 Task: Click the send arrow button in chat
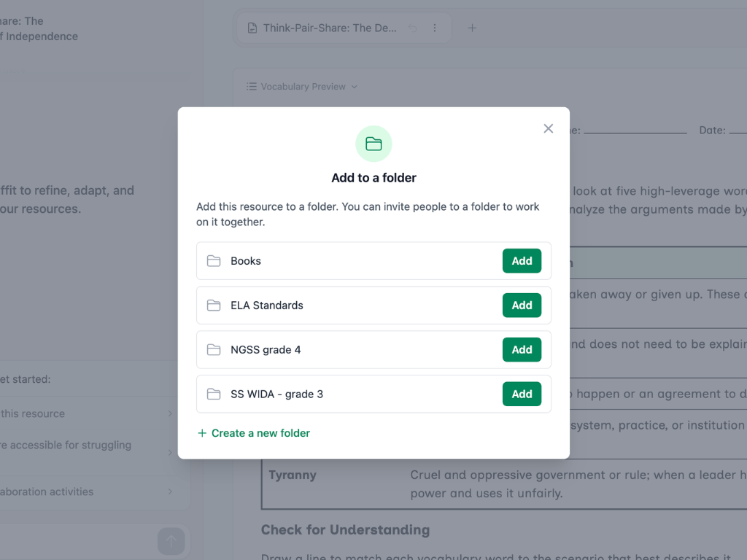point(171,541)
